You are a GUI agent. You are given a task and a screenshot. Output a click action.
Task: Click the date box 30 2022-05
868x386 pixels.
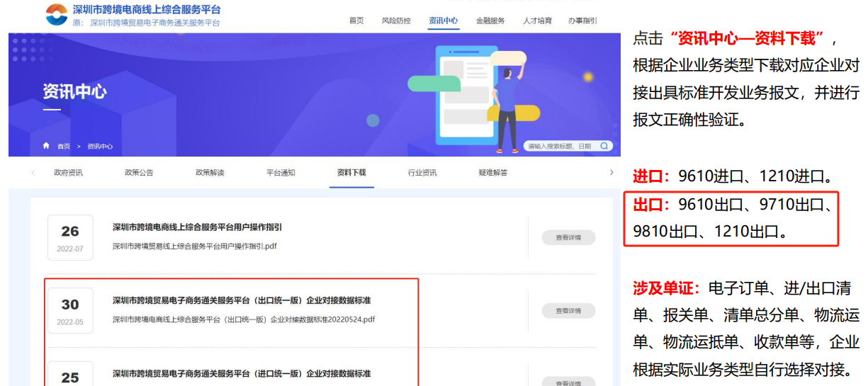pos(70,310)
